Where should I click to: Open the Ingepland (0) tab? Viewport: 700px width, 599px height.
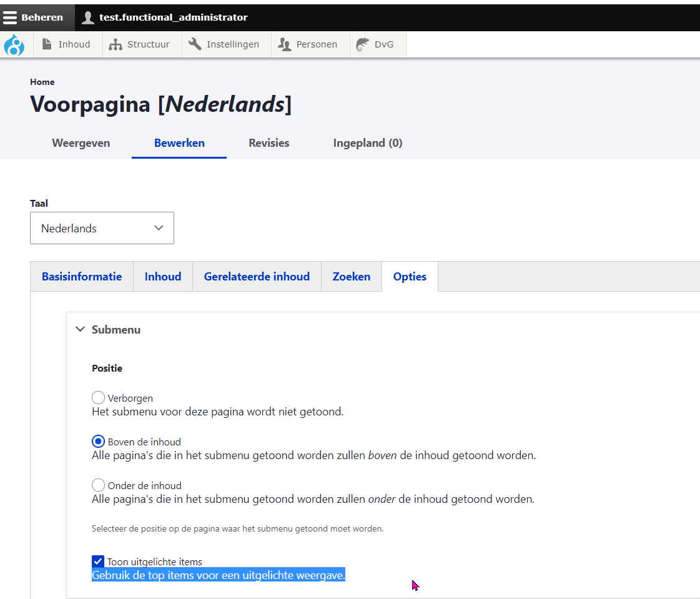(368, 143)
